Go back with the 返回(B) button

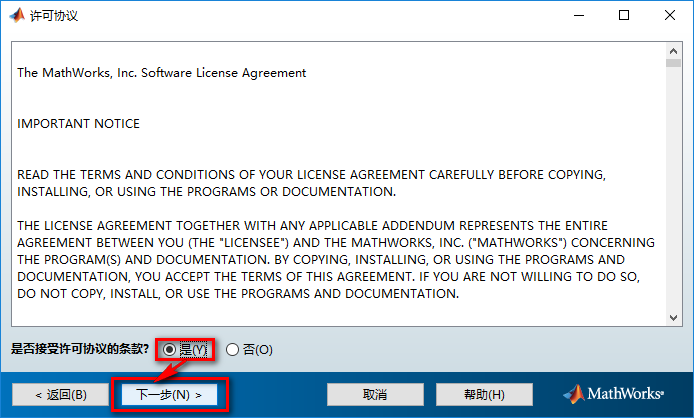(x=60, y=394)
